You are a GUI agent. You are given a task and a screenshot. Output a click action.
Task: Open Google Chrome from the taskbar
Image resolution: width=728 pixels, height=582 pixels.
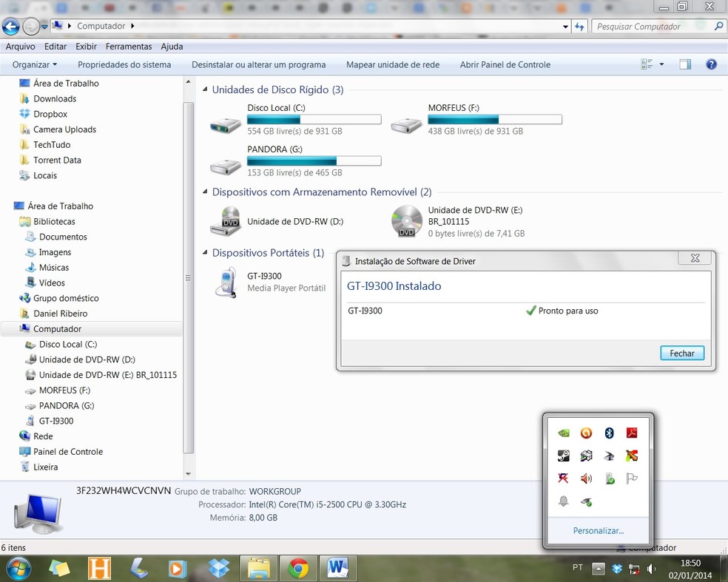298,568
